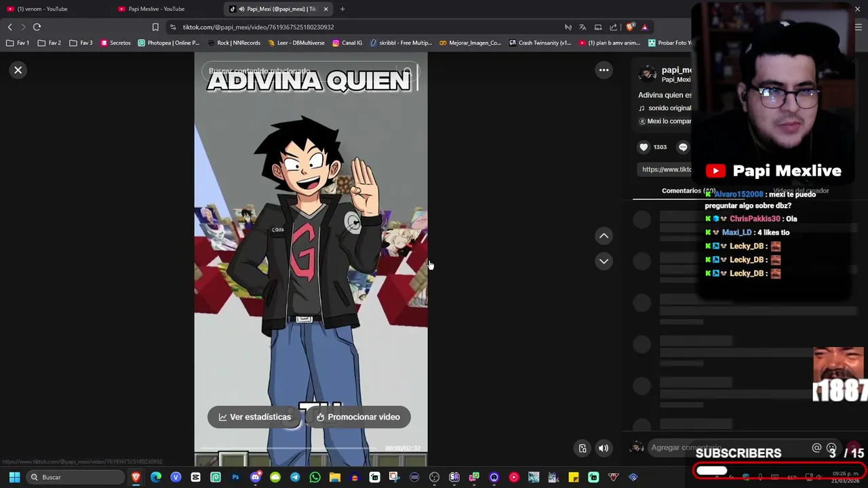Open the skribbl bookmark
Image resolution: width=868 pixels, height=488 pixels.
pos(401,43)
